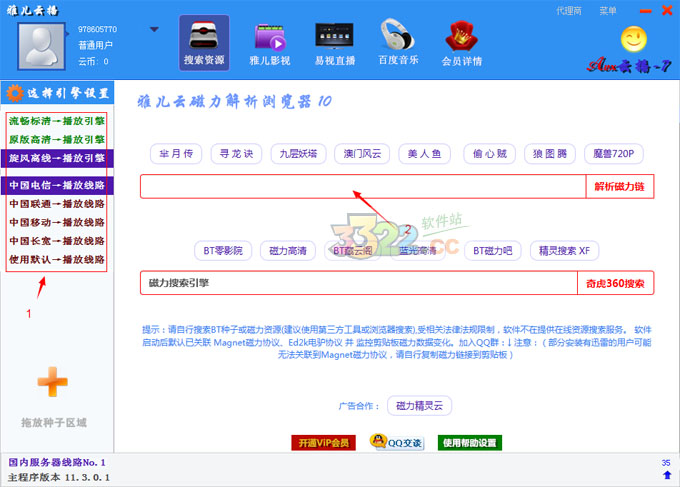The width and height of the screenshot is (680, 487).
Task: Click the yellow smiley face icon
Action: coord(634,39)
